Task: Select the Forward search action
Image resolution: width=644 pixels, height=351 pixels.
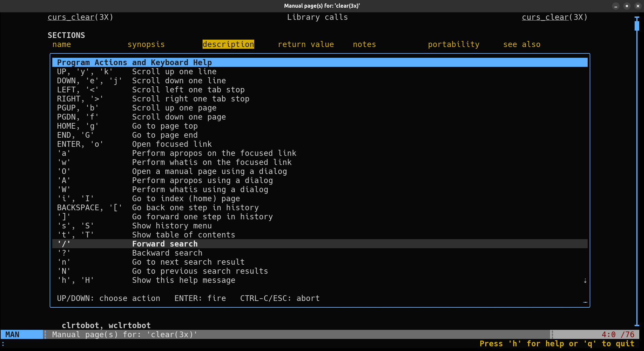Action: (165, 244)
